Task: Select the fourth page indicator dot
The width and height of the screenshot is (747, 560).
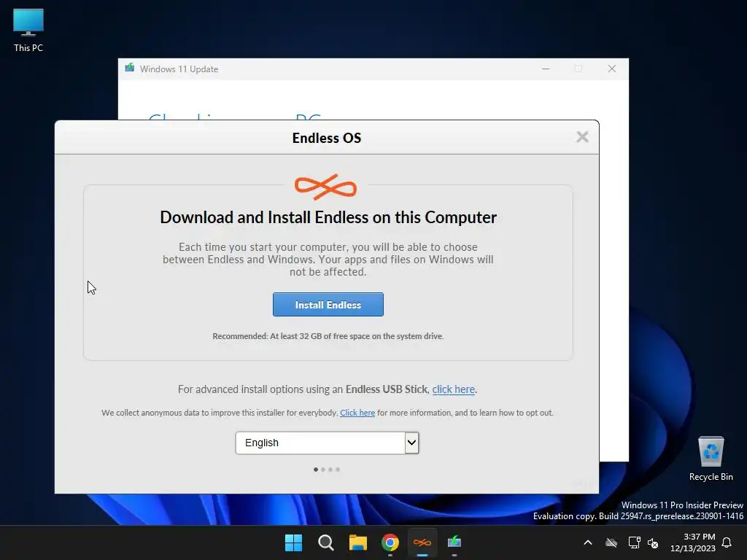Action: coord(338,470)
